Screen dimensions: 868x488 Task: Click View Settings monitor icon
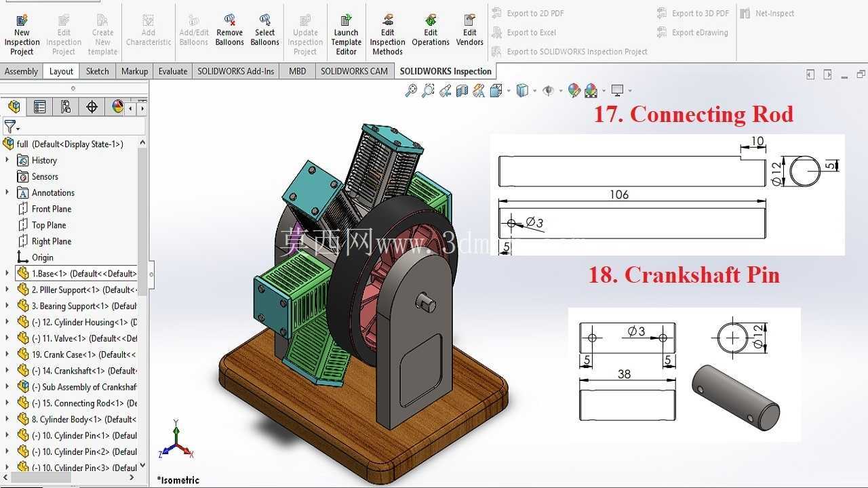tap(617, 90)
